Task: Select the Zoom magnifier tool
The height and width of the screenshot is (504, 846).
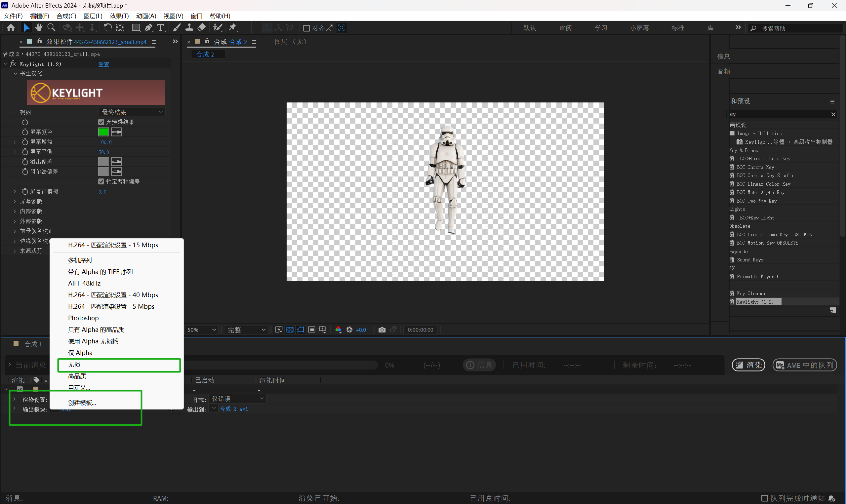Action: pyautogui.click(x=51, y=27)
